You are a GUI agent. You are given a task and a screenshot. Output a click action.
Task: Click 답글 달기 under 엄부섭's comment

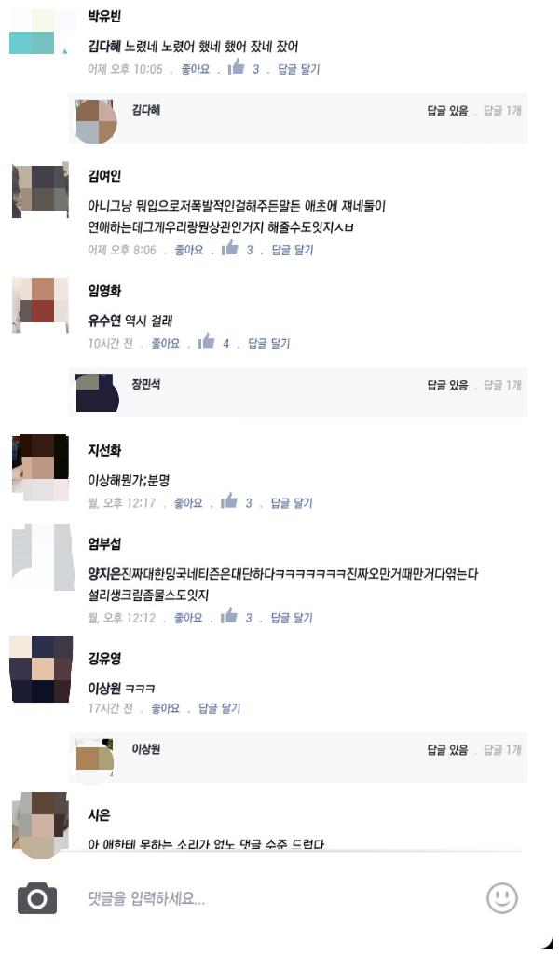pos(292,618)
